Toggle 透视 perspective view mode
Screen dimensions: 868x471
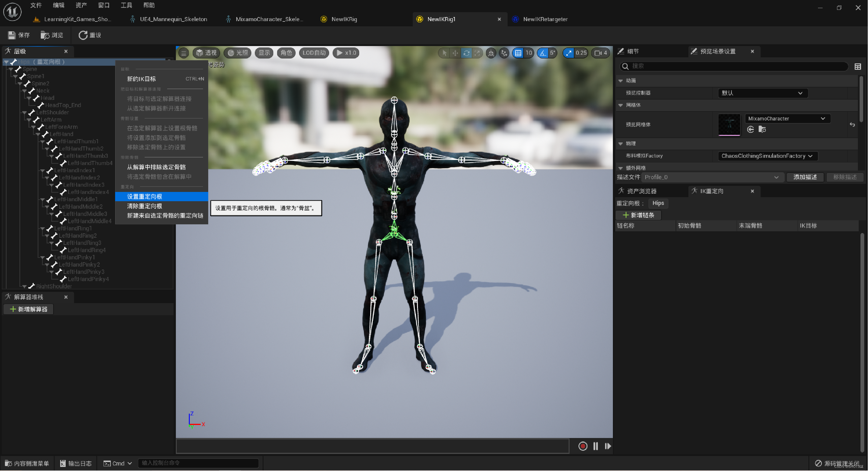[x=207, y=53]
